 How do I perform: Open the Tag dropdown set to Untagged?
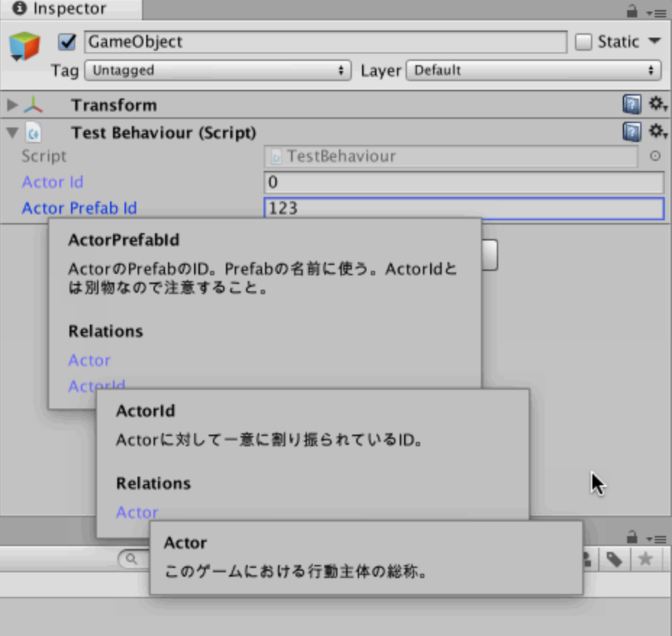click(x=217, y=70)
